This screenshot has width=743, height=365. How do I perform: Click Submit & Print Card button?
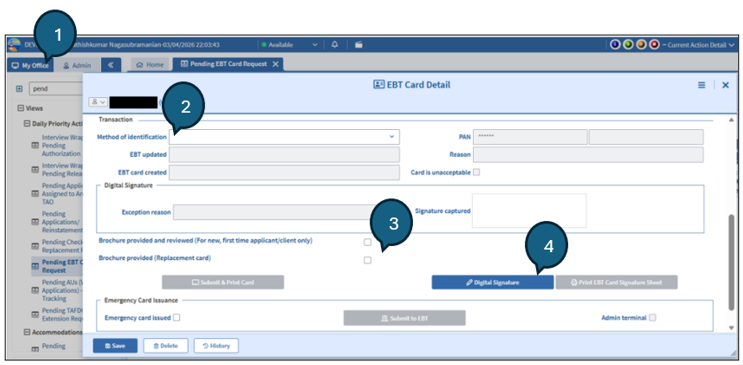pos(223,282)
